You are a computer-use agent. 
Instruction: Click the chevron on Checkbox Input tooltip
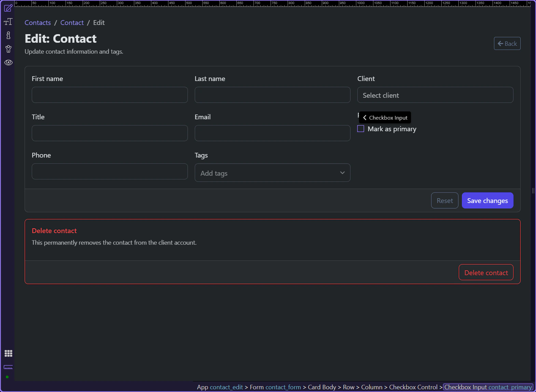365,118
